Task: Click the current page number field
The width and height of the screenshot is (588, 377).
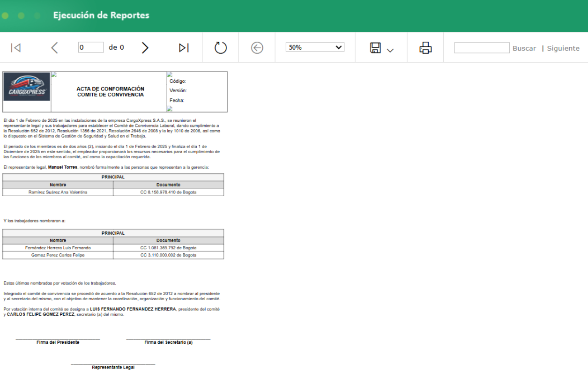Action: 91,47
